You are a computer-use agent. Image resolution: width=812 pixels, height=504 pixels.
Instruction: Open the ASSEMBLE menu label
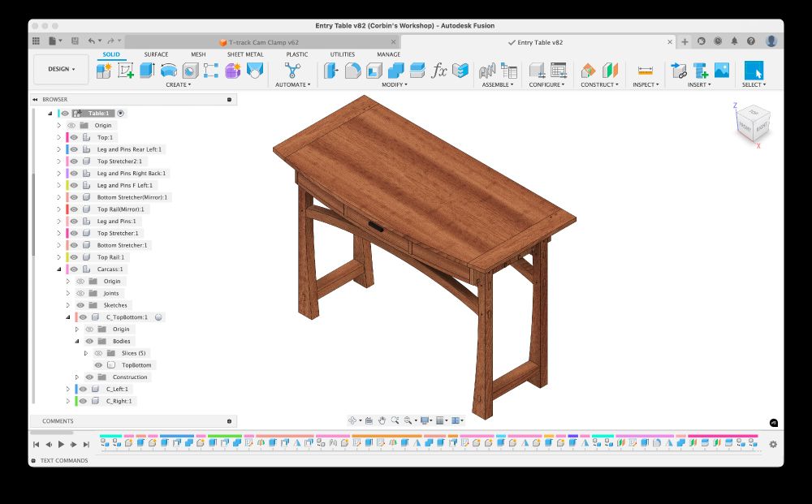point(498,85)
